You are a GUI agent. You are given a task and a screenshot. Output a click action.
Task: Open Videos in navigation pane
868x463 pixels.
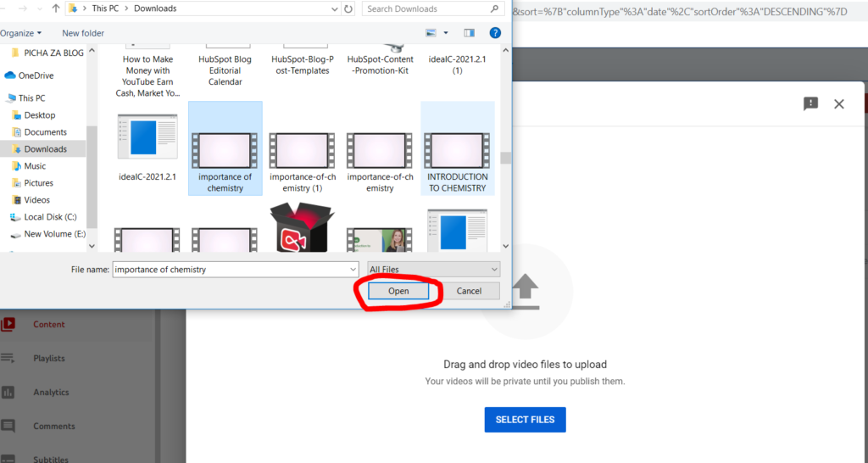[x=31, y=200]
